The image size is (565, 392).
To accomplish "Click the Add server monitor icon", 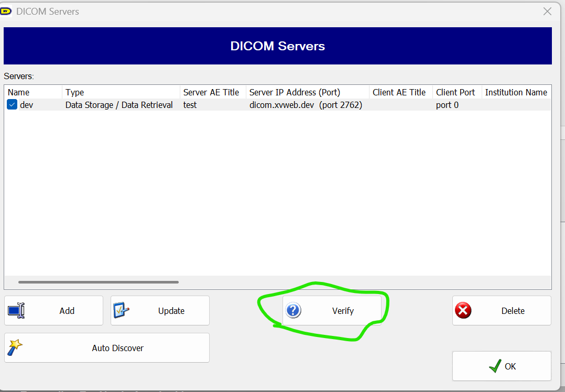I will tap(16, 311).
